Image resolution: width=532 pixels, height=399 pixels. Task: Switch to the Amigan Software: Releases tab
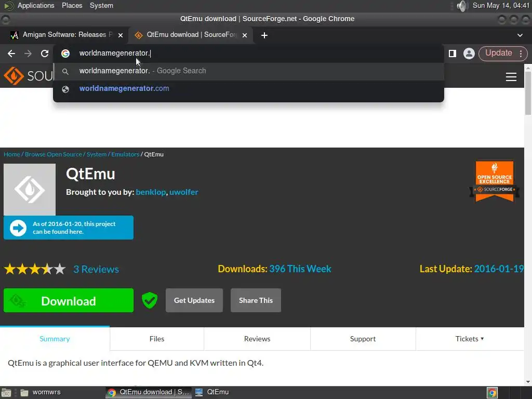tap(64, 35)
